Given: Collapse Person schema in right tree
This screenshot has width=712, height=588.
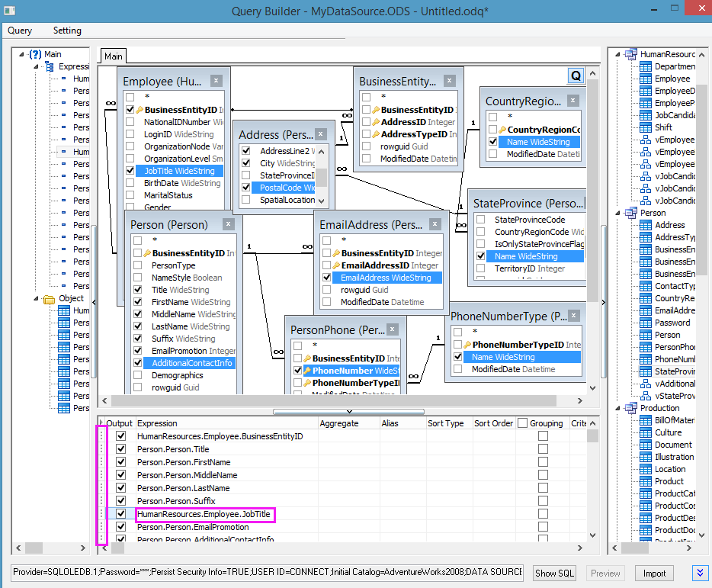Looking at the screenshot, I should point(617,213).
